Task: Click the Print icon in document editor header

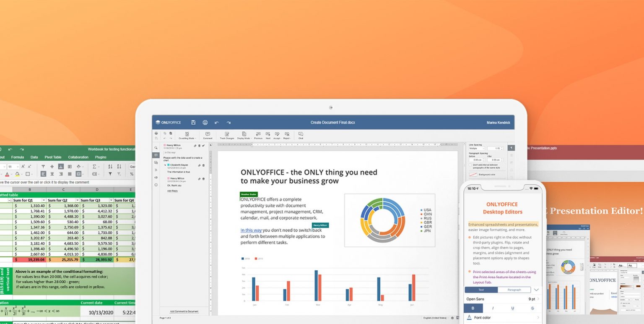Action: [205, 123]
